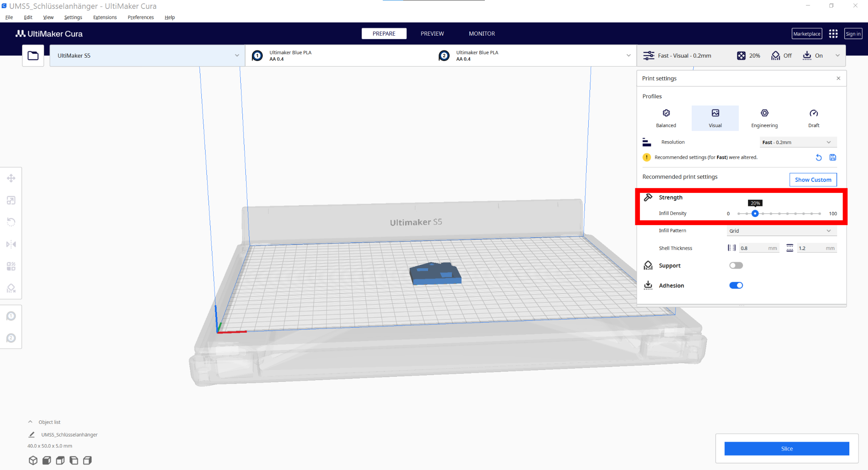868x470 pixels.
Task: Select the Visual profile
Action: pyautogui.click(x=715, y=118)
